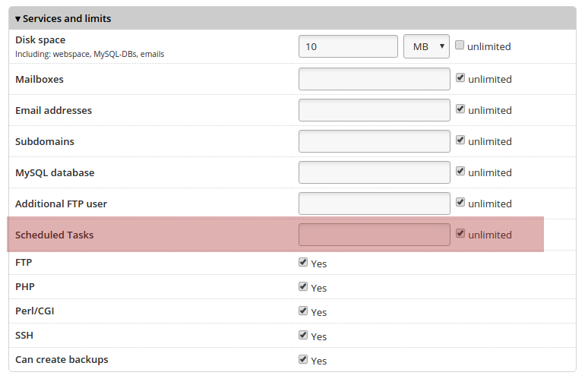588x385 pixels.
Task: Disable the FTP Yes checkbox
Action: coord(303,262)
